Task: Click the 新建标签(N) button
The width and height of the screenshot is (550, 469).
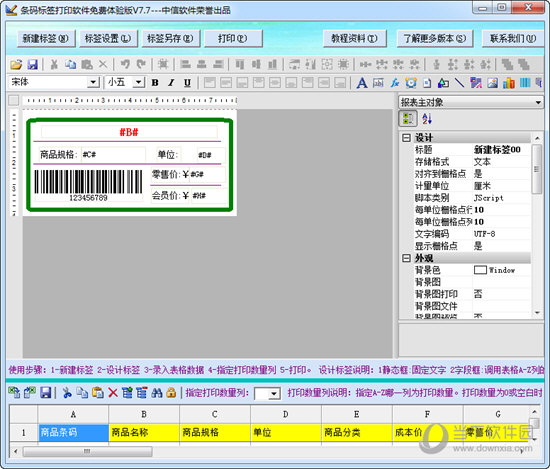Action: [x=46, y=38]
